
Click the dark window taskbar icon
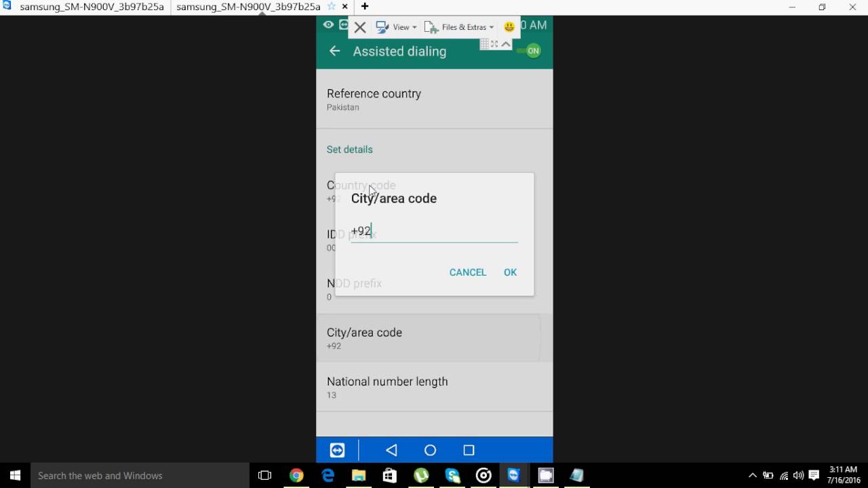coord(546,475)
